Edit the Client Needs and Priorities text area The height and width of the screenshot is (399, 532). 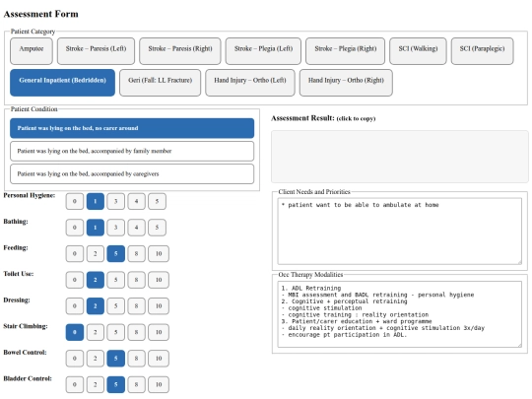[x=400, y=232]
